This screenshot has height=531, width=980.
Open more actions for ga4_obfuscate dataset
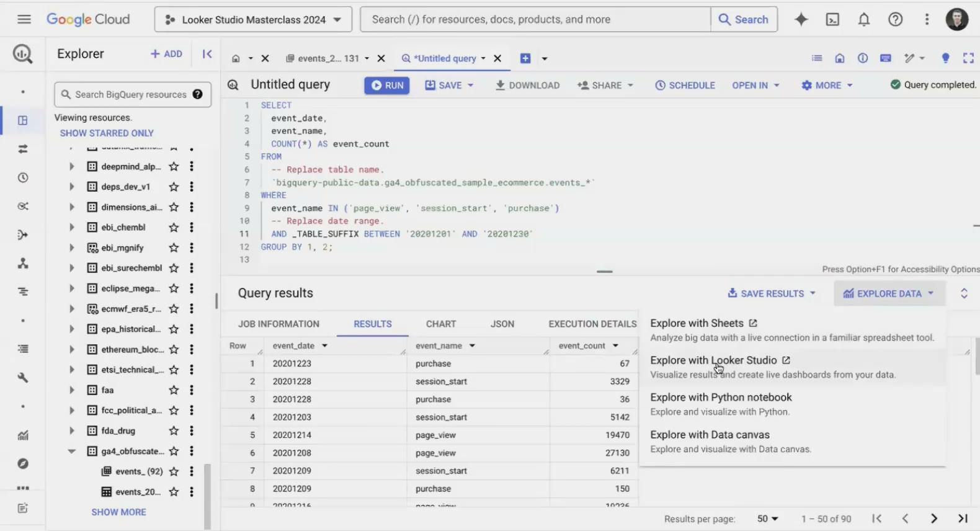(x=192, y=451)
